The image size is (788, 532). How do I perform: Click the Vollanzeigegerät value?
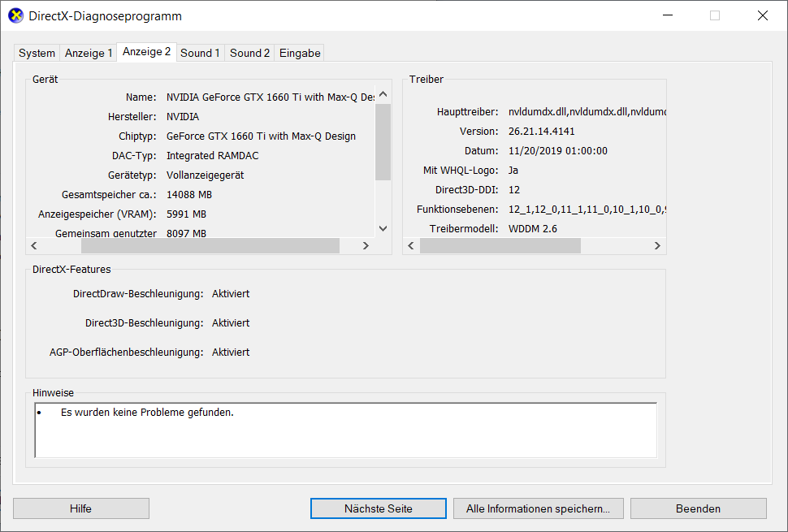[205, 175]
